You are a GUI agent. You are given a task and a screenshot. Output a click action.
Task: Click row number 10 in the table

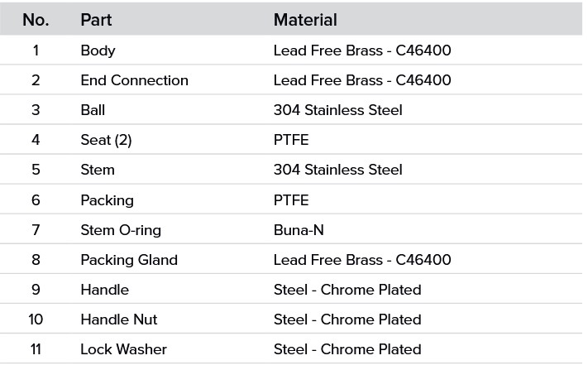(36, 320)
